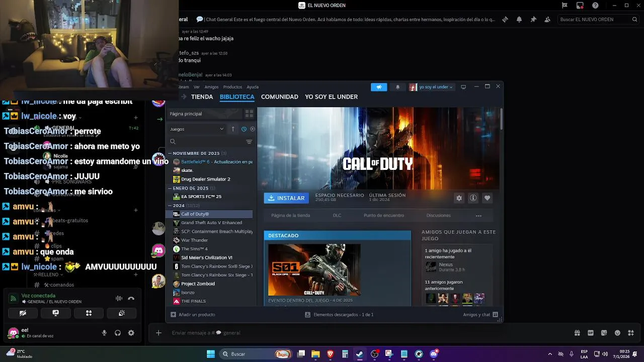The height and width of the screenshot is (362, 644).
Task: Open the Amigos menu in Steam
Action: pyautogui.click(x=211, y=87)
